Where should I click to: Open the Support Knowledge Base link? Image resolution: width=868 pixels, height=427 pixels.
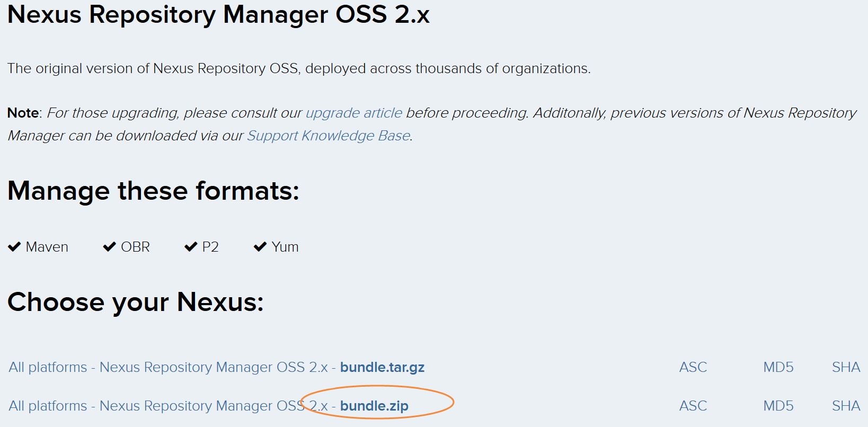click(x=329, y=136)
